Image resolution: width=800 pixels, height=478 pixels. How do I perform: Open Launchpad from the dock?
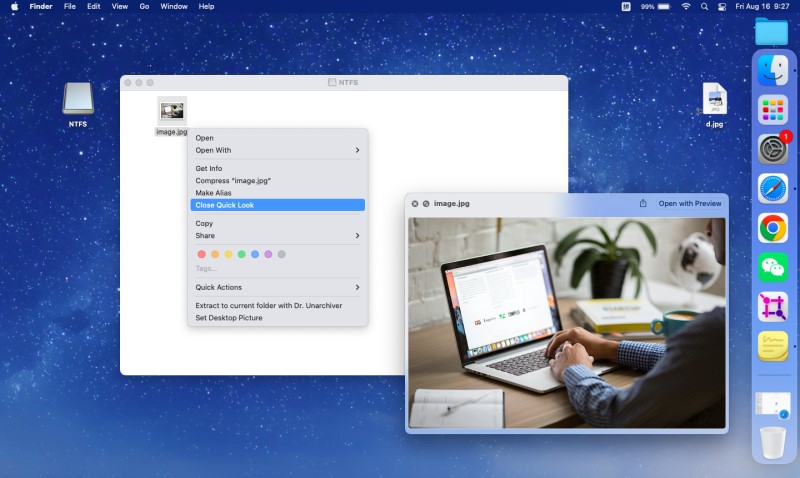coord(772,109)
